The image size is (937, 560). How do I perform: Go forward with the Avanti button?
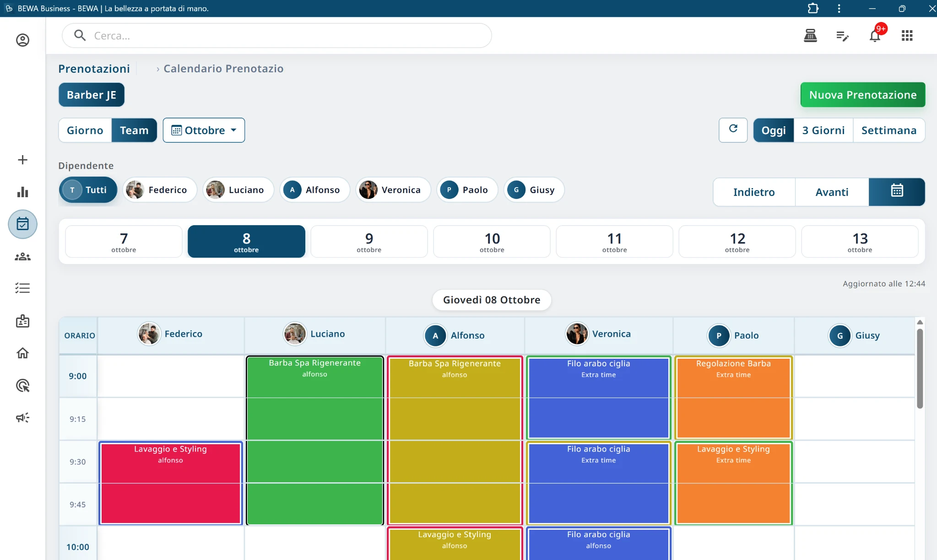click(x=832, y=192)
